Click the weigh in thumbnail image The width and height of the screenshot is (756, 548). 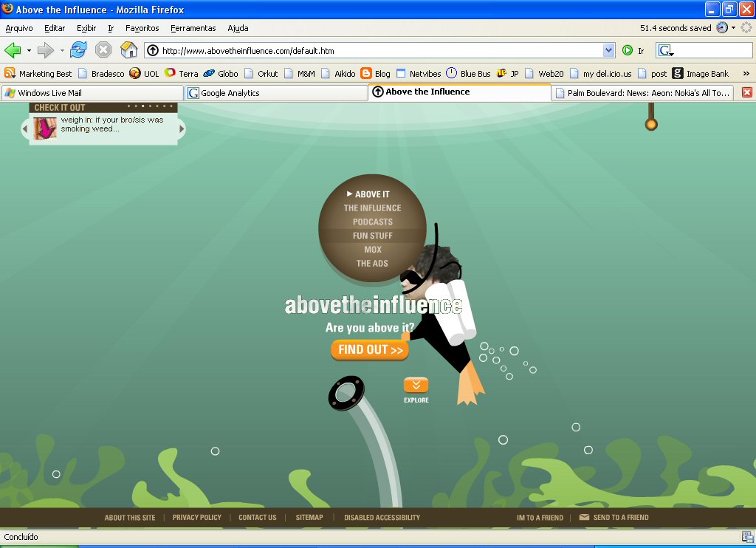tap(45, 129)
